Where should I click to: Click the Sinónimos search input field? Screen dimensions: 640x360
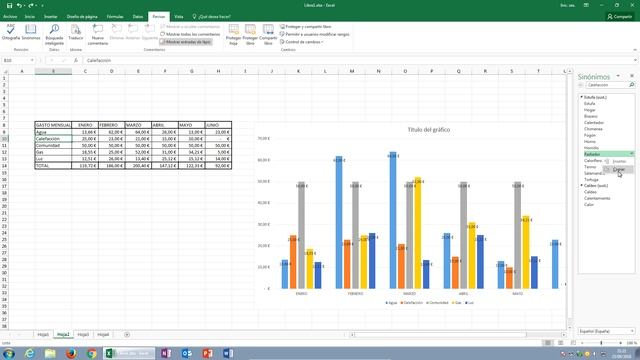pyautogui.click(x=607, y=85)
